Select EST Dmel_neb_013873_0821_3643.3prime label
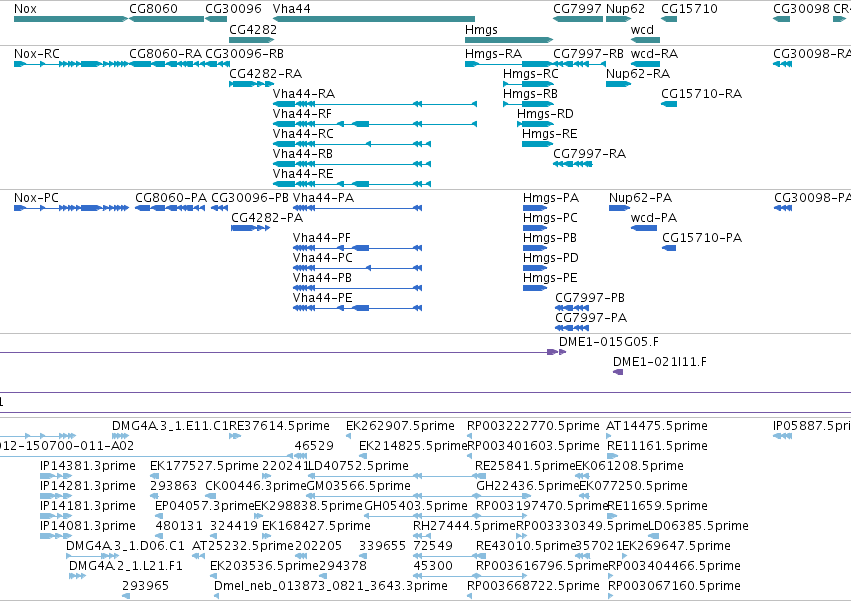The image size is (851, 601). [x=331, y=587]
